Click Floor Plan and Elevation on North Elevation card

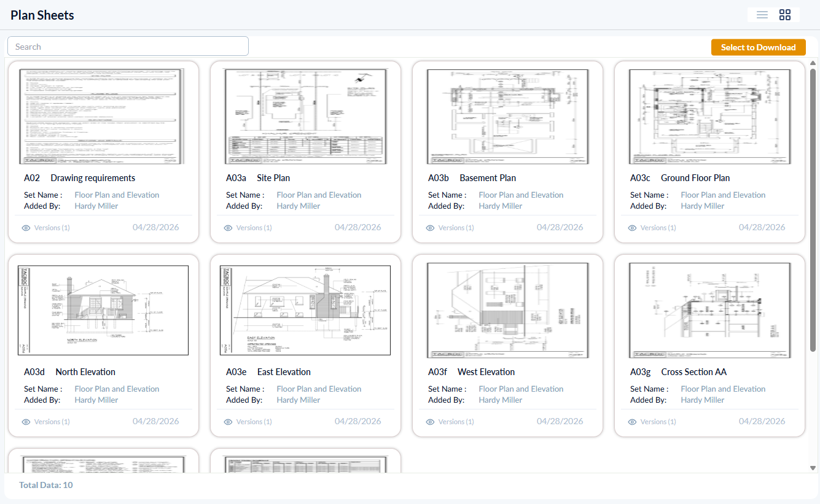pyautogui.click(x=117, y=389)
